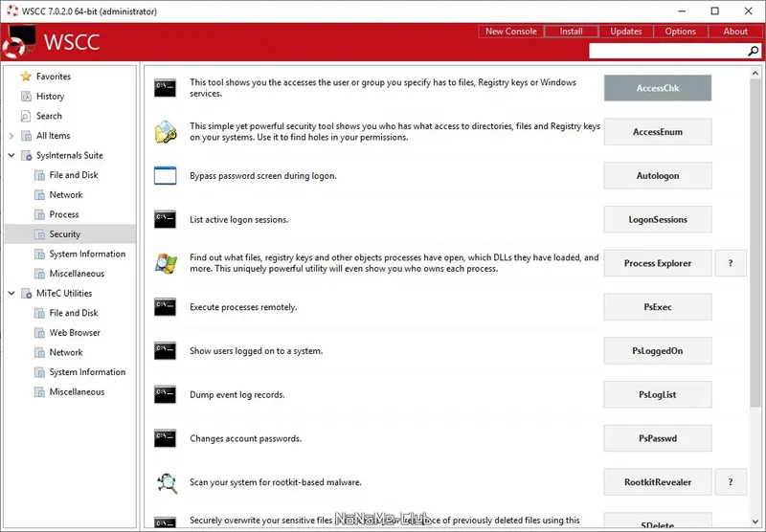
Task: Click the PsPasswd console icon
Action: (x=165, y=438)
